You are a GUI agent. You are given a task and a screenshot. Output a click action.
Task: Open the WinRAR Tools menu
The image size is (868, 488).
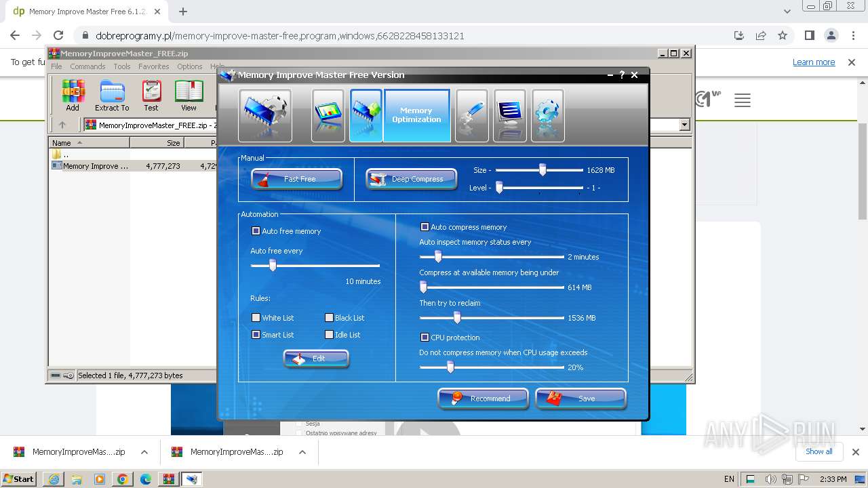(122, 66)
